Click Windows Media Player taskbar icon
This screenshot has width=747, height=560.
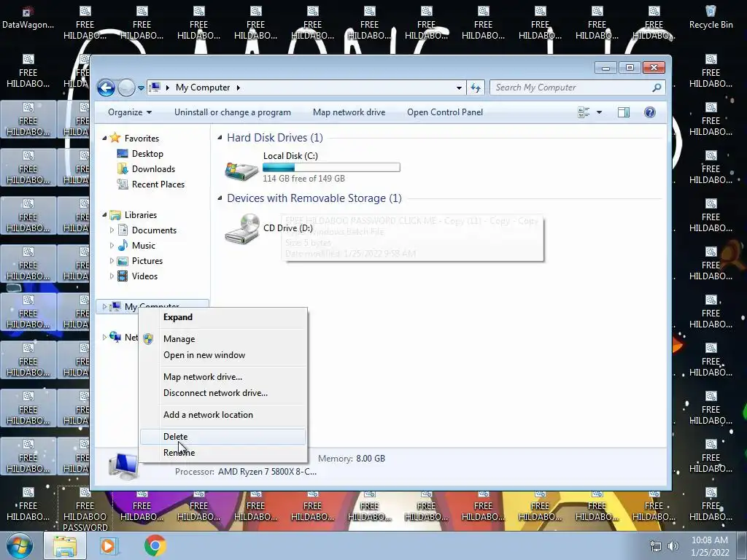click(108, 545)
